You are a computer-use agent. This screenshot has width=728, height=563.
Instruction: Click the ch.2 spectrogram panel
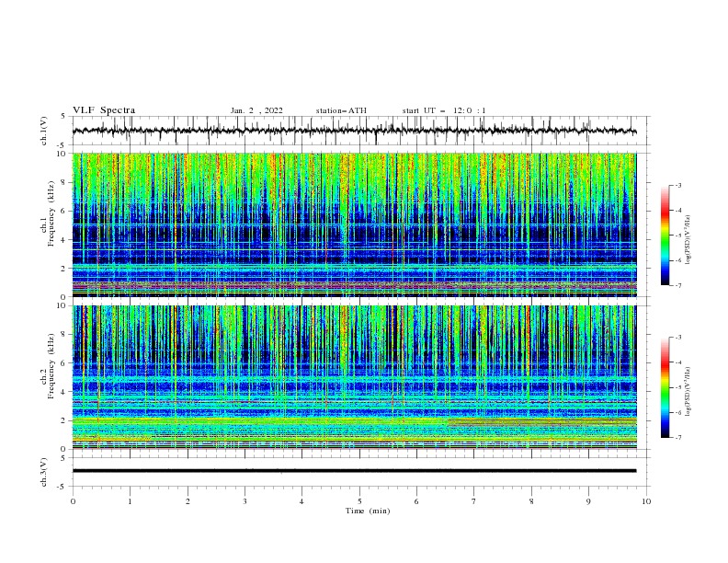pyautogui.click(x=355, y=377)
